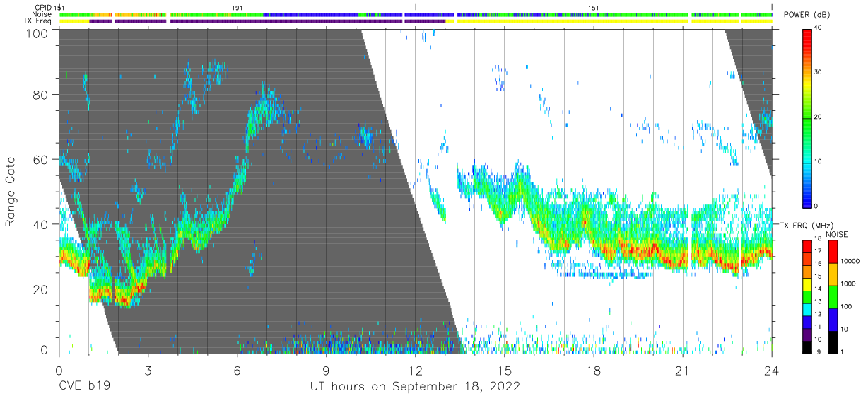
Task: Click the 20 tick on Range Gate axis
Action: tap(40, 289)
